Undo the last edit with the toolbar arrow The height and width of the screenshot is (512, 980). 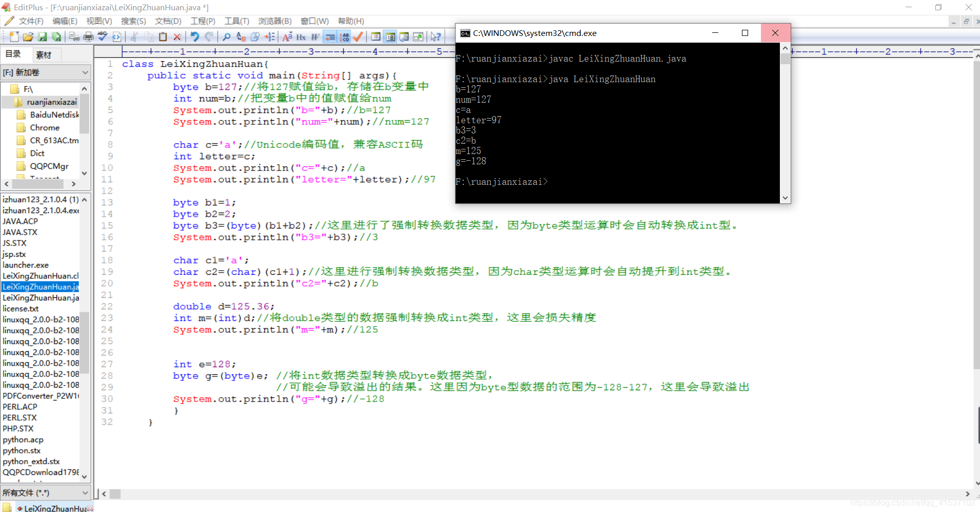click(195, 36)
